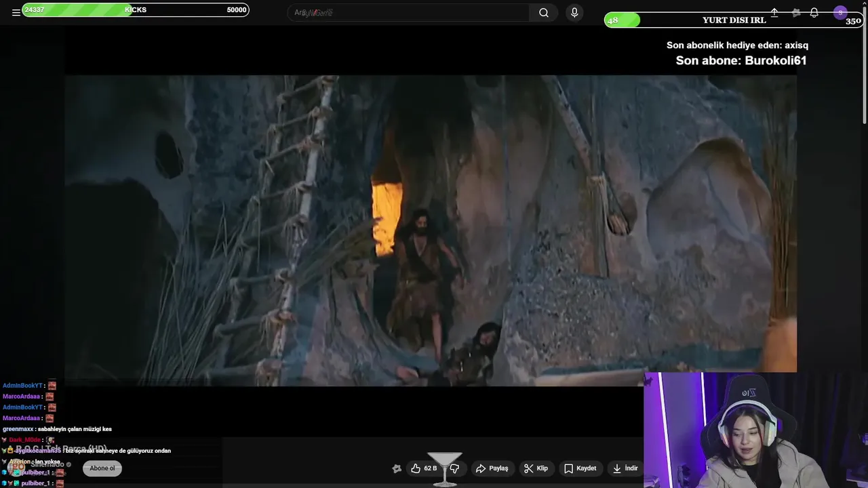Click the İndir download button
This screenshot has height=488, width=868.
point(625,468)
